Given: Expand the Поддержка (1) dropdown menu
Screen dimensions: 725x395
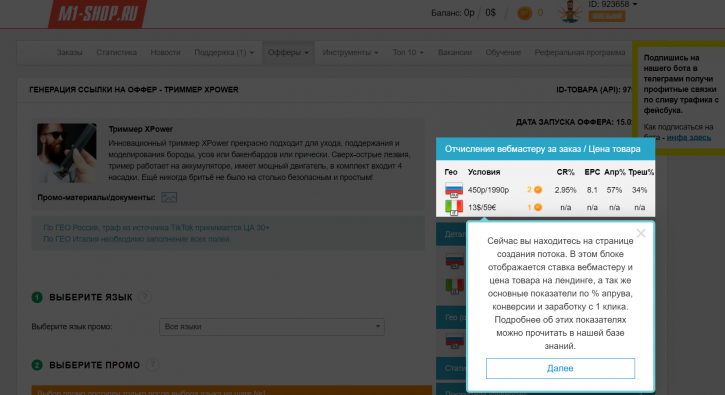Looking at the screenshot, I should pyautogui.click(x=224, y=52).
